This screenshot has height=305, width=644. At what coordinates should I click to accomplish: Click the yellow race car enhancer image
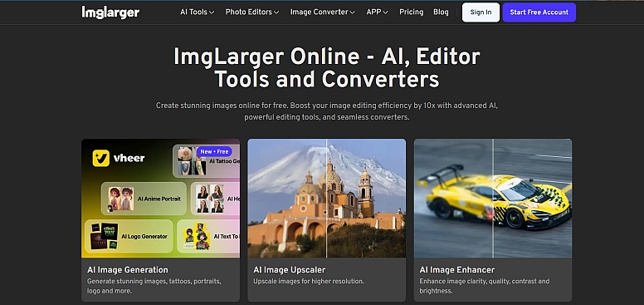pos(493,198)
